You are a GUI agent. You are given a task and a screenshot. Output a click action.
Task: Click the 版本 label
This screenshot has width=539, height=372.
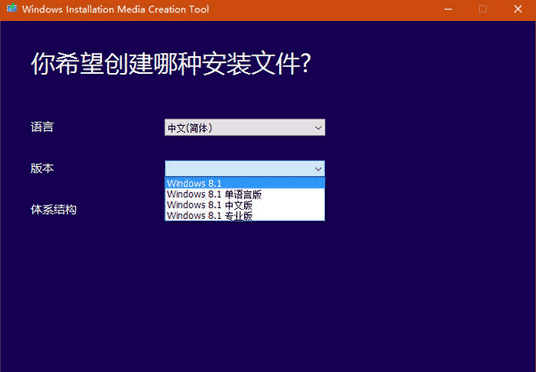[42, 168]
